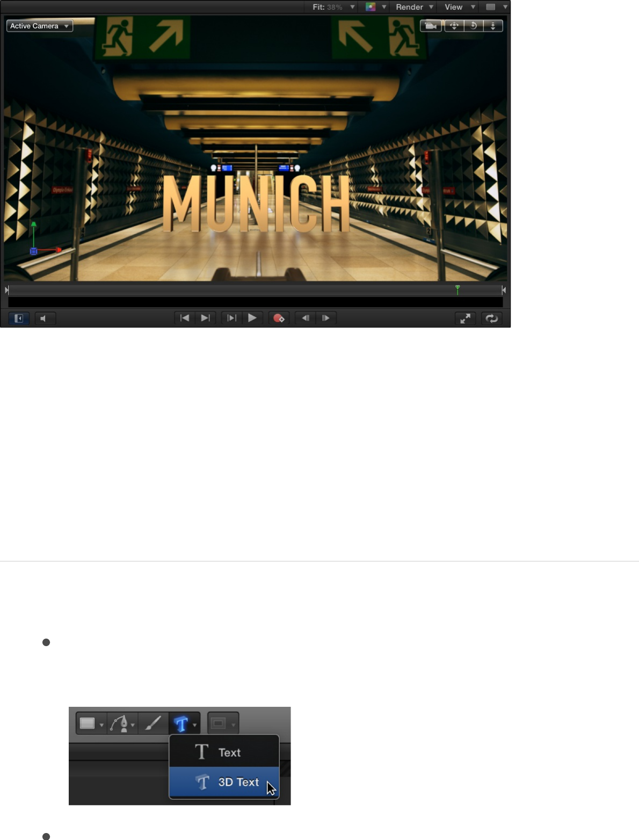Click the project out-point marker
639x840 pixels.
coord(504,290)
